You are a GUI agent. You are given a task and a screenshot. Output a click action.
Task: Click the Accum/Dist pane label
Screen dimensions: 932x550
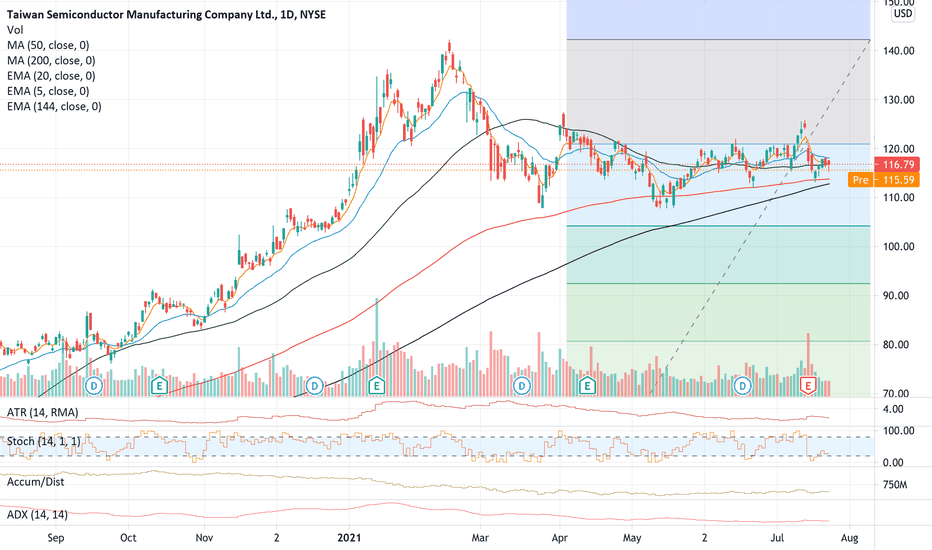pyautogui.click(x=36, y=482)
